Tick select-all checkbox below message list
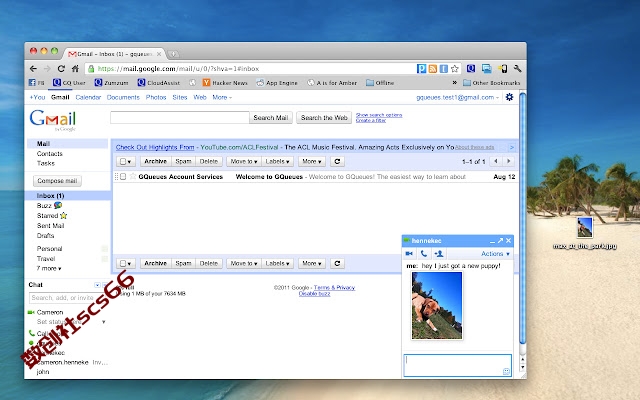The image size is (640, 400). pyautogui.click(x=123, y=264)
